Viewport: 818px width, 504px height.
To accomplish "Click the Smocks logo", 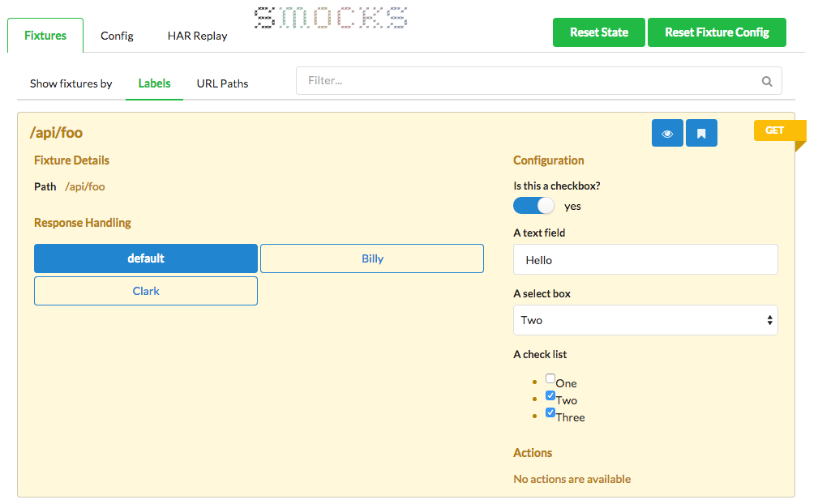I will coord(332,19).
